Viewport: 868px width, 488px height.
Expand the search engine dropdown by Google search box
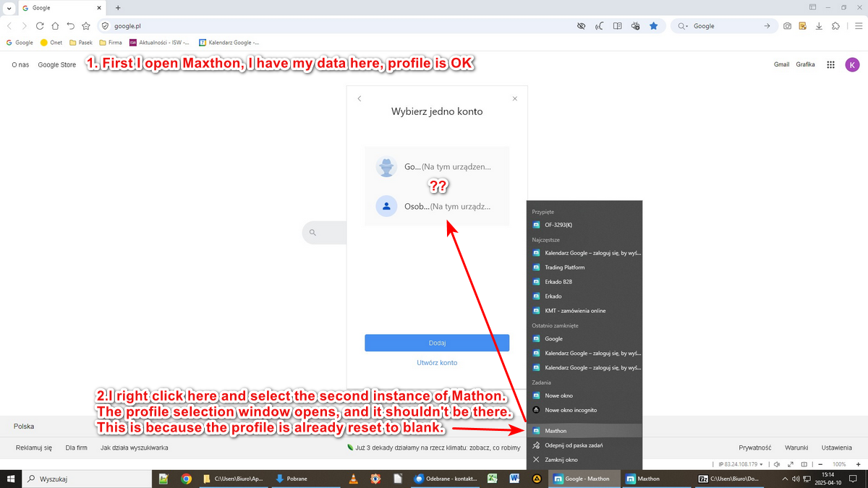click(x=684, y=26)
